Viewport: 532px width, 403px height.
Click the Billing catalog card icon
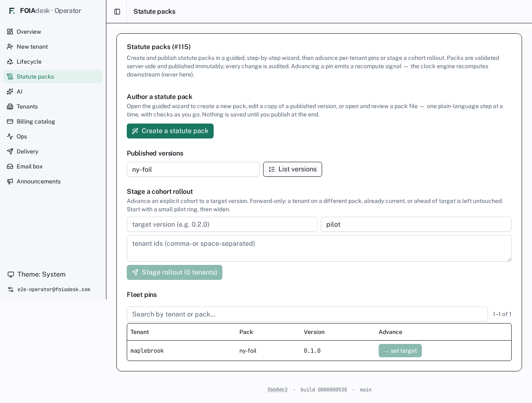click(x=10, y=121)
